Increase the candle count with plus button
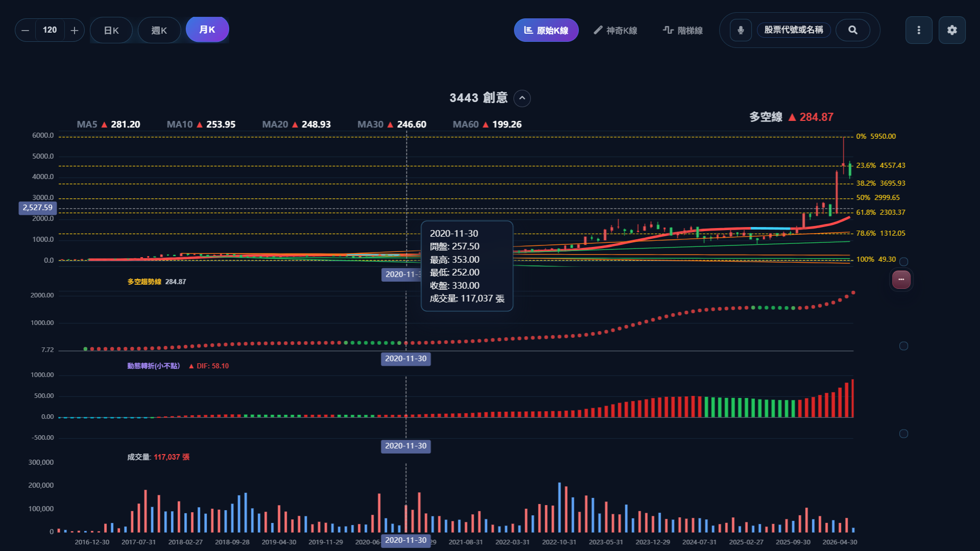 tap(75, 31)
